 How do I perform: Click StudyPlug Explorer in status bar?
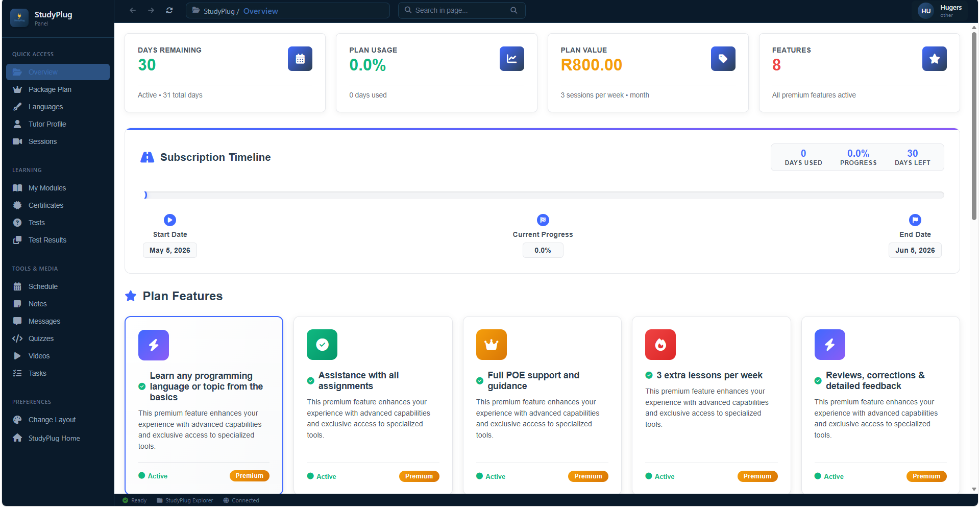point(185,500)
